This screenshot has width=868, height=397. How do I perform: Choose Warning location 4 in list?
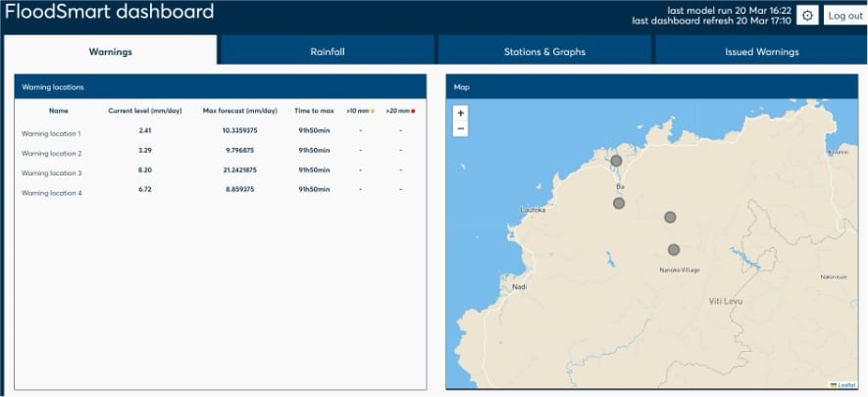[x=51, y=192]
